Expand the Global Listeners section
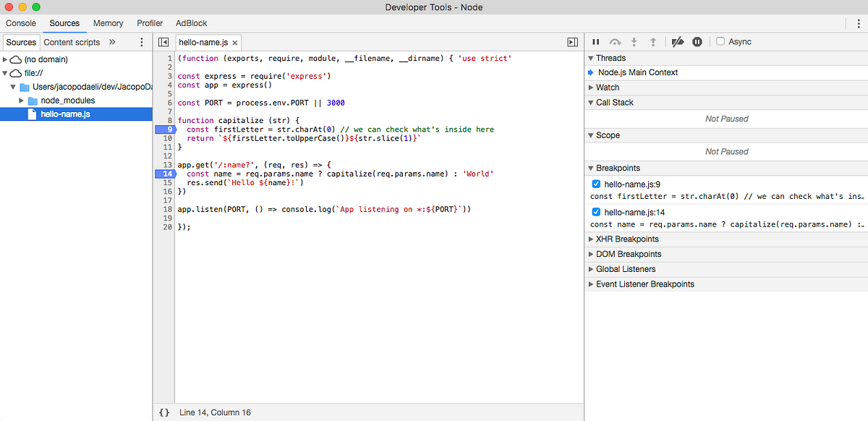The width and height of the screenshot is (868, 421). click(x=590, y=269)
